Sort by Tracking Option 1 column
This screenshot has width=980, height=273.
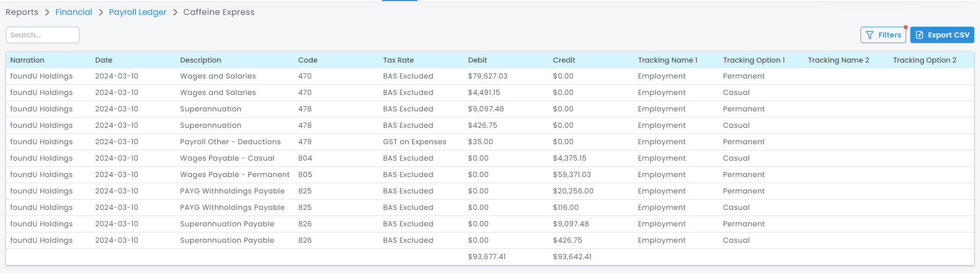tap(753, 60)
